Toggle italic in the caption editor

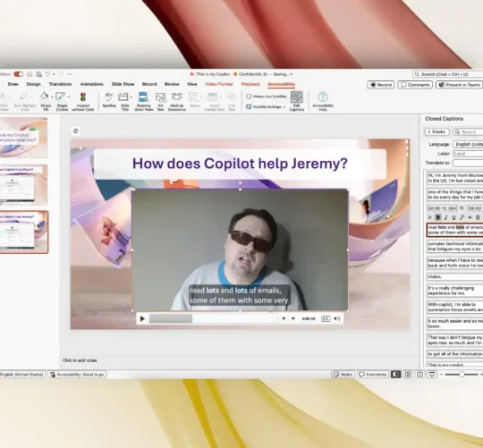tap(446, 217)
